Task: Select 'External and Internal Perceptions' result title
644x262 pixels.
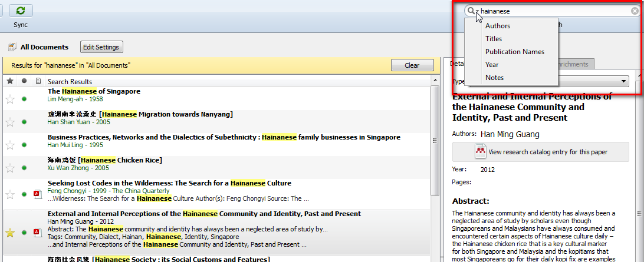Action: [204, 214]
